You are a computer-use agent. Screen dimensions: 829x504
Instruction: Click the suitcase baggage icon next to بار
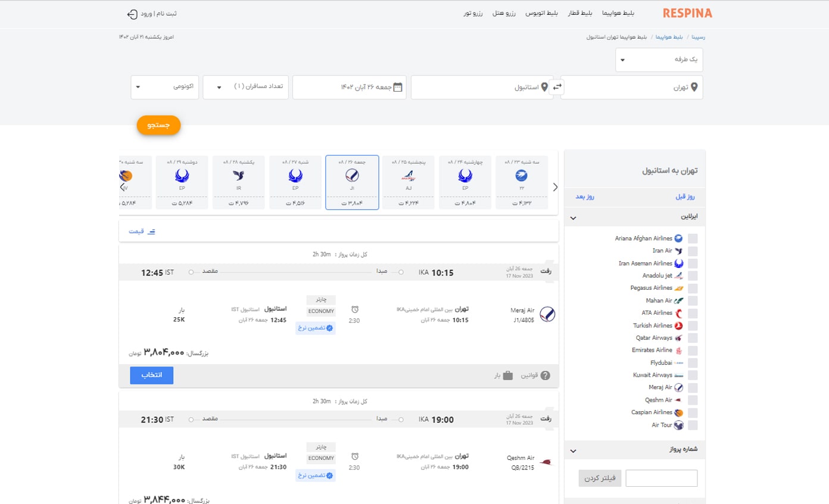point(507,375)
